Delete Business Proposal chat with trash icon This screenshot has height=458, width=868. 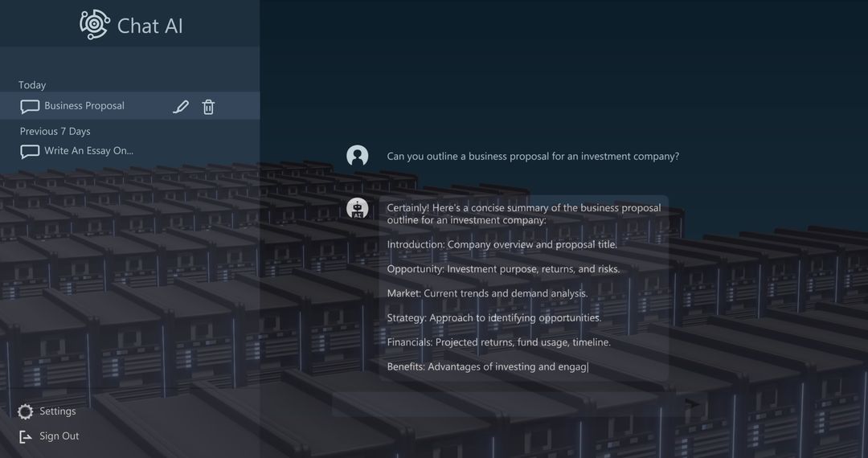208,107
